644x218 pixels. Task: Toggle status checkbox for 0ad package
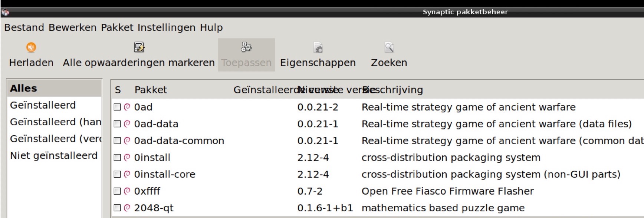pos(117,107)
